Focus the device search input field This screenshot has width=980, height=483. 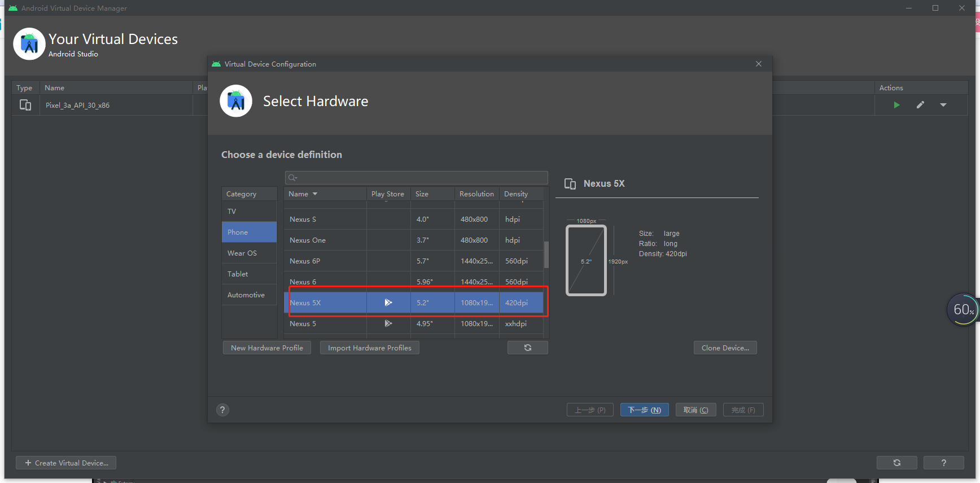(x=417, y=178)
